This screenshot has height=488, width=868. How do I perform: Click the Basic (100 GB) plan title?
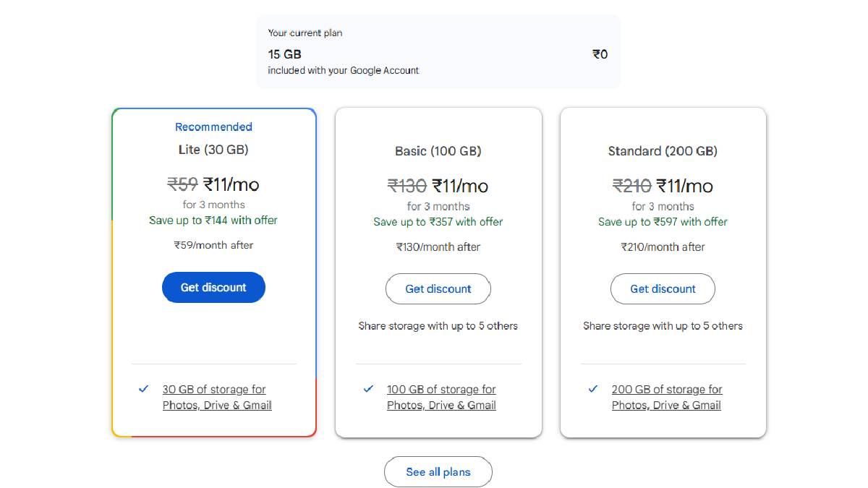(438, 151)
